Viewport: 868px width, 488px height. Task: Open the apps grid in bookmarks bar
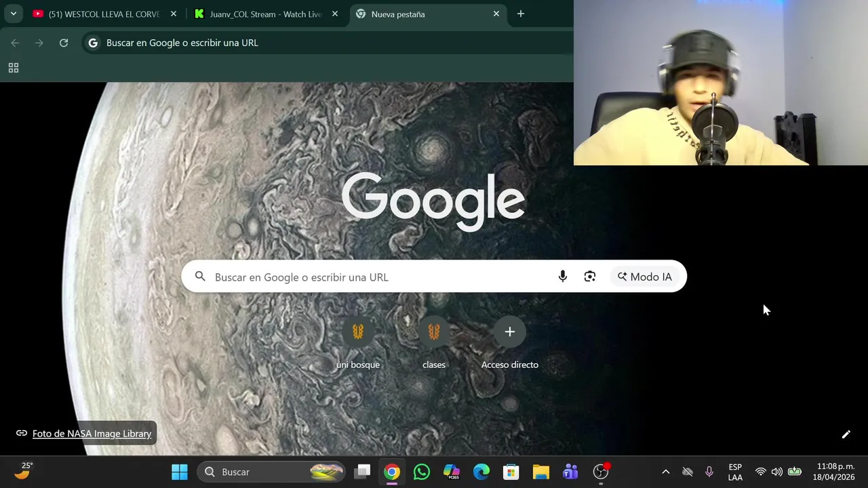(x=14, y=68)
